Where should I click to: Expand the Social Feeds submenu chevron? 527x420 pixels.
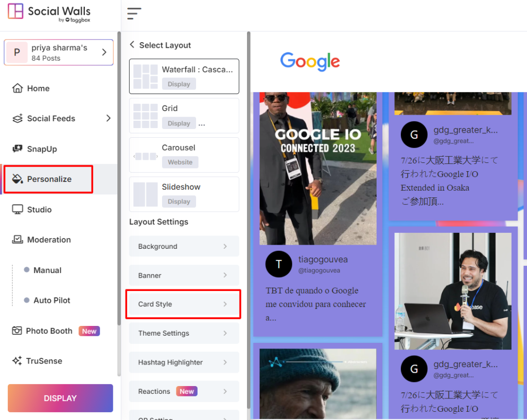[x=108, y=118]
